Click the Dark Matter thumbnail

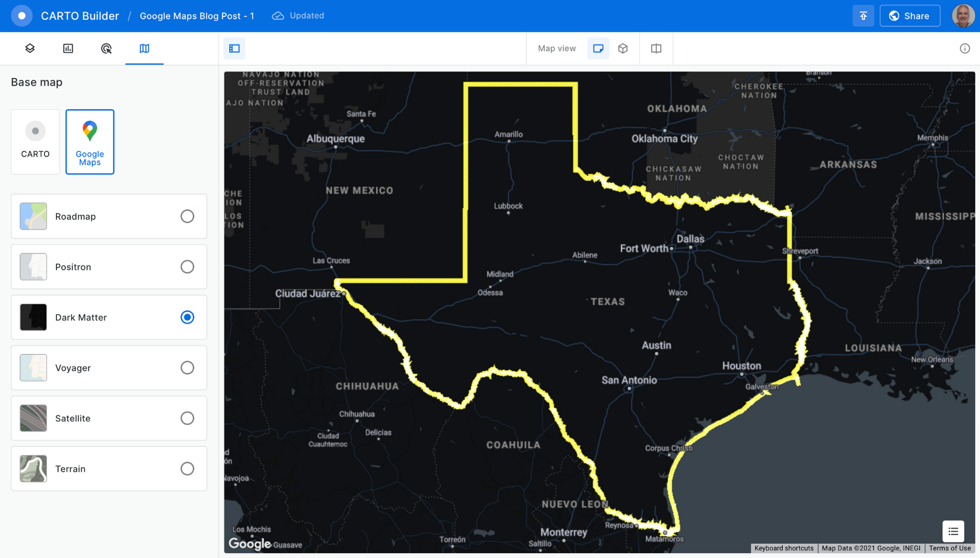tap(33, 317)
